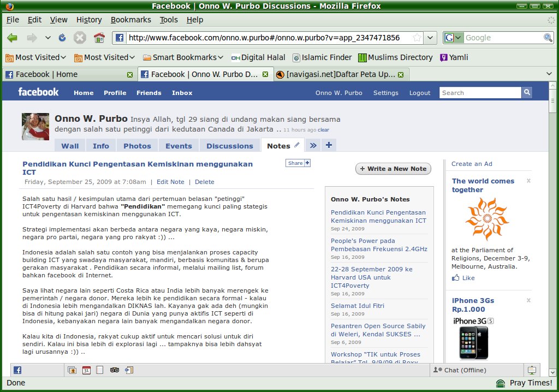Click the Facebook search magnifier button

(527, 93)
